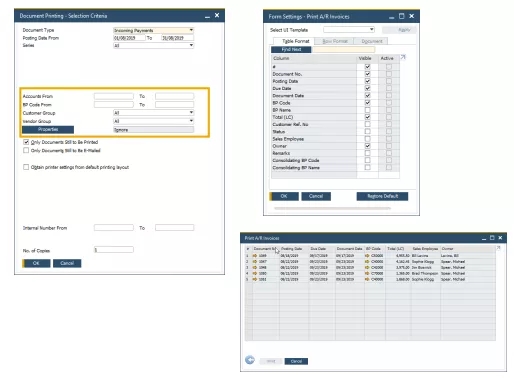Image resolution: width=514 pixels, height=378 pixels.
Task: Follow the BP Code link arrow in row 2
Action: pos(367,262)
